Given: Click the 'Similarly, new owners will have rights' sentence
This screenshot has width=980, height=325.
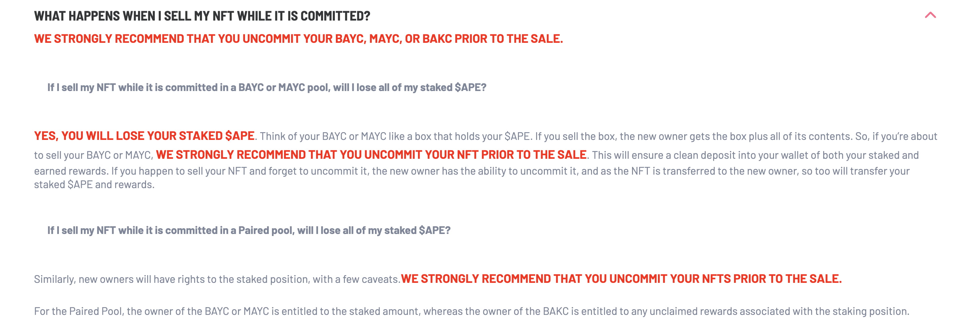Looking at the screenshot, I should [217, 279].
